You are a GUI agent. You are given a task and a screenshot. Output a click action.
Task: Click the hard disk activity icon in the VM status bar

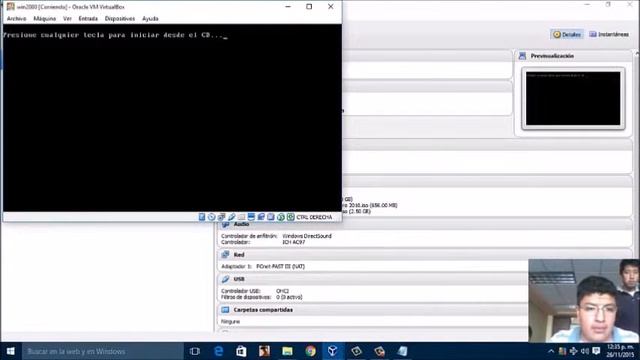point(202,217)
